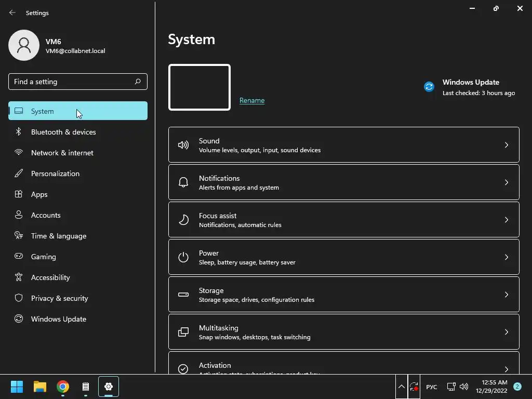Viewport: 532px width, 399px height.
Task: Open the notification center badge
Action: pyautogui.click(x=517, y=387)
